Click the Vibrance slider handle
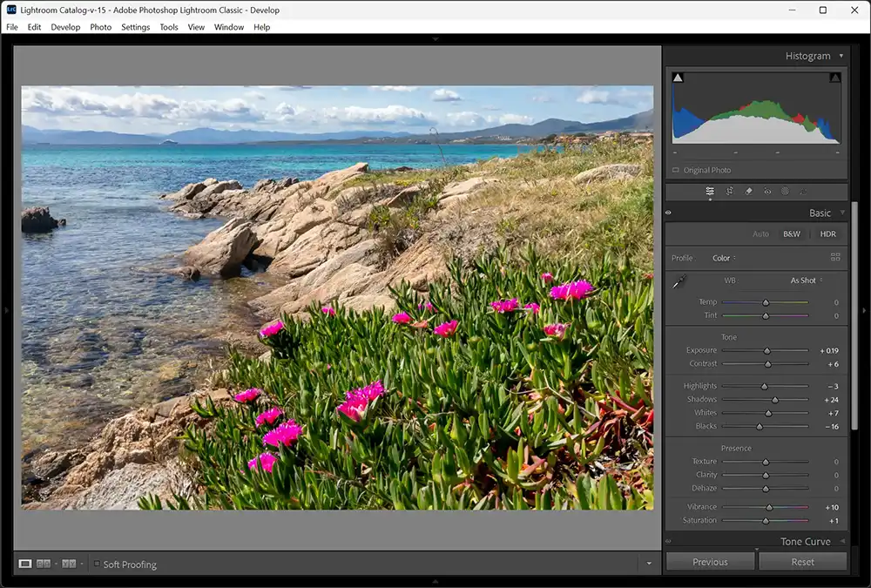The width and height of the screenshot is (871, 588). (x=768, y=506)
